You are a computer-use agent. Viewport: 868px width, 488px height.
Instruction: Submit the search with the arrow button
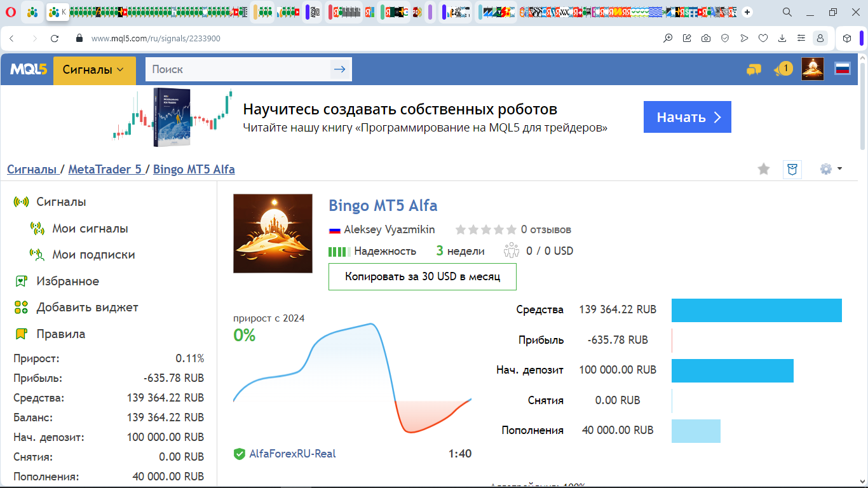[340, 69]
